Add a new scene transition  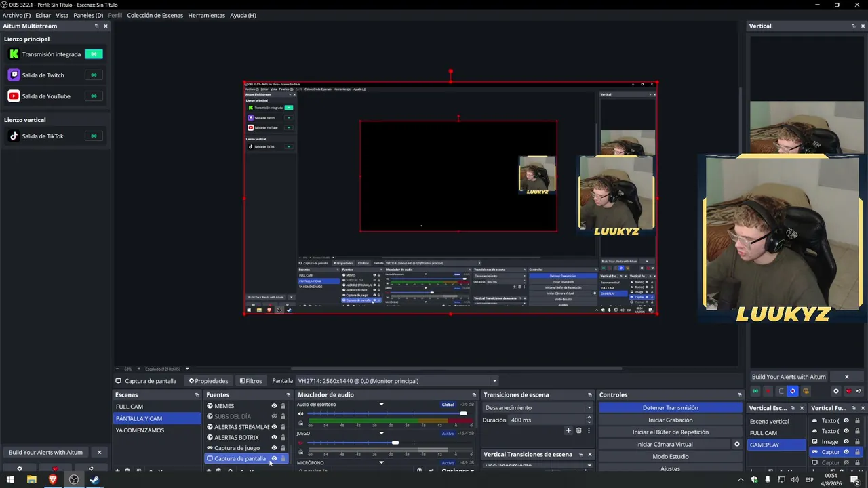click(x=568, y=430)
